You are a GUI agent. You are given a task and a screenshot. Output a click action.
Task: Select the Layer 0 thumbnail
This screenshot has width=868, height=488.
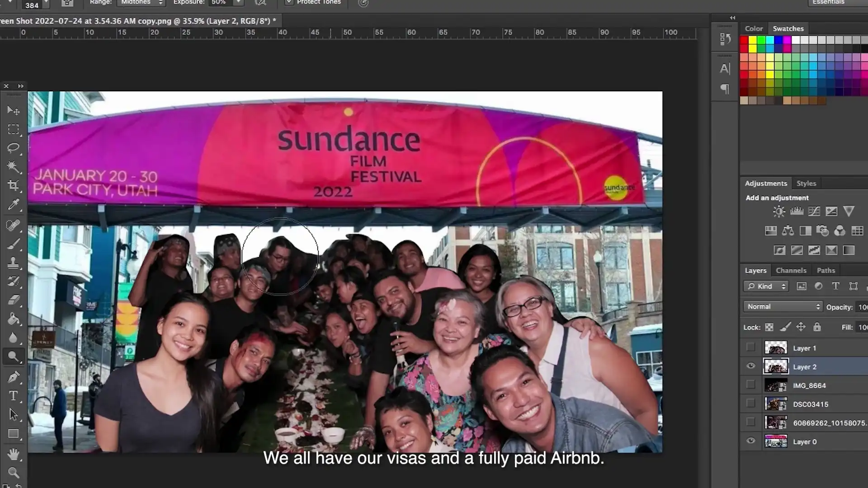tap(776, 441)
